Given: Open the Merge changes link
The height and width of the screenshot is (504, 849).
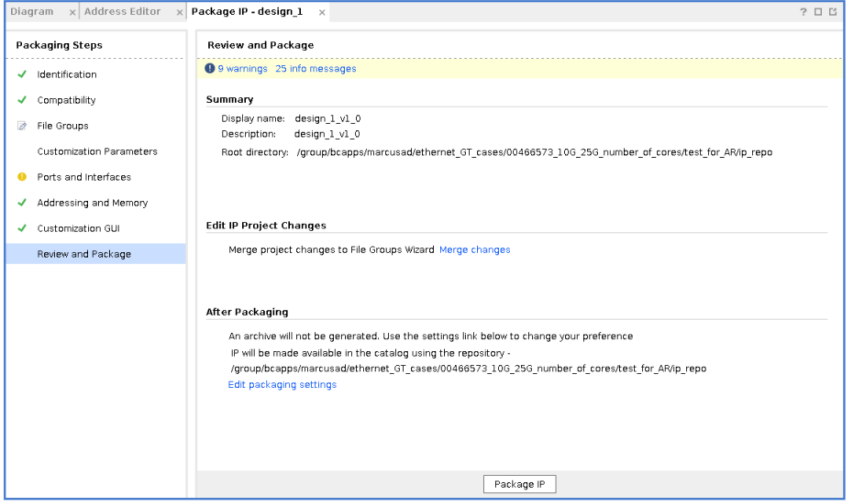Looking at the screenshot, I should click(474, 250).
